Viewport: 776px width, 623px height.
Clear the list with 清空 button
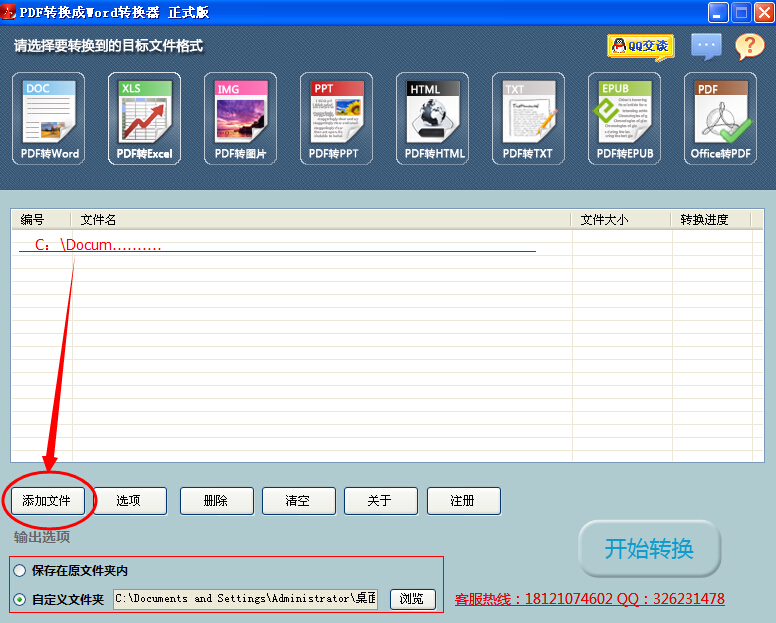pos(299,501)
